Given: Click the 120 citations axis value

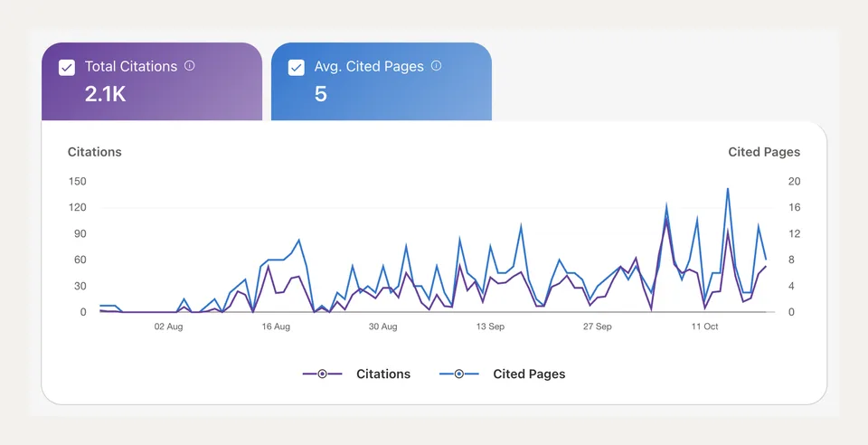Looking at the screenshot, I should click(x=78, y=207).
